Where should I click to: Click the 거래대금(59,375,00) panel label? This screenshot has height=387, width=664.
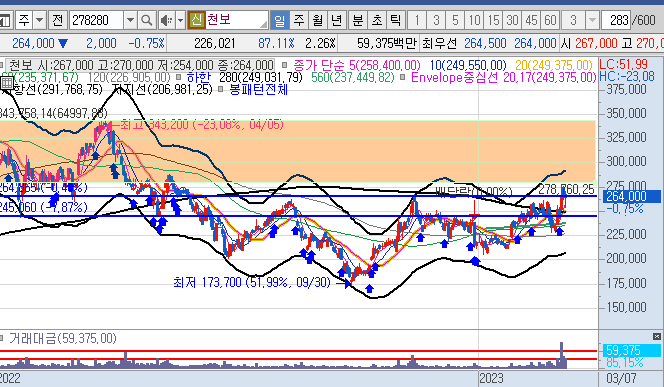tap(63, 338)
